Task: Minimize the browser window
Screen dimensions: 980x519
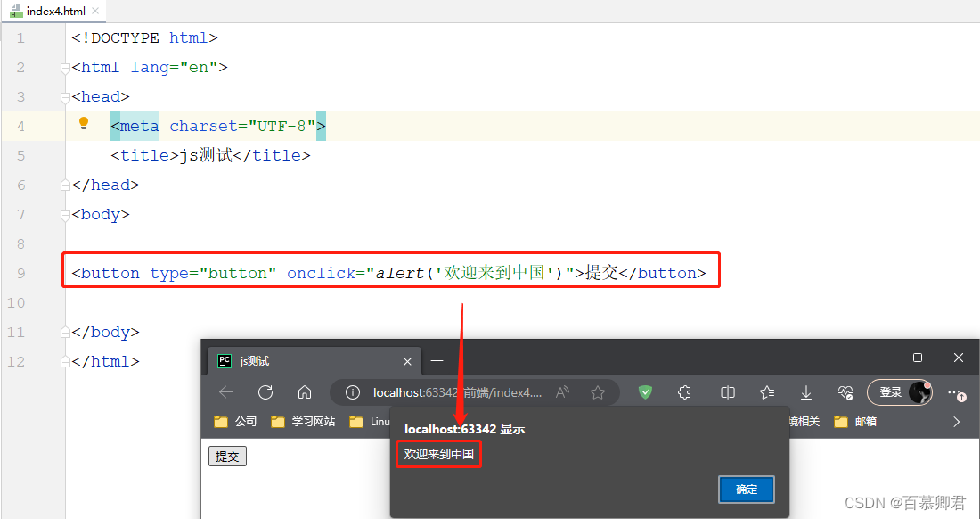Action: pos(877,358)
